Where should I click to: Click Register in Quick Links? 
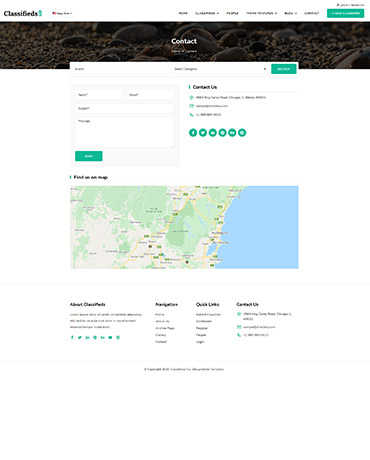pyautogui.click(x=202, y=328)
